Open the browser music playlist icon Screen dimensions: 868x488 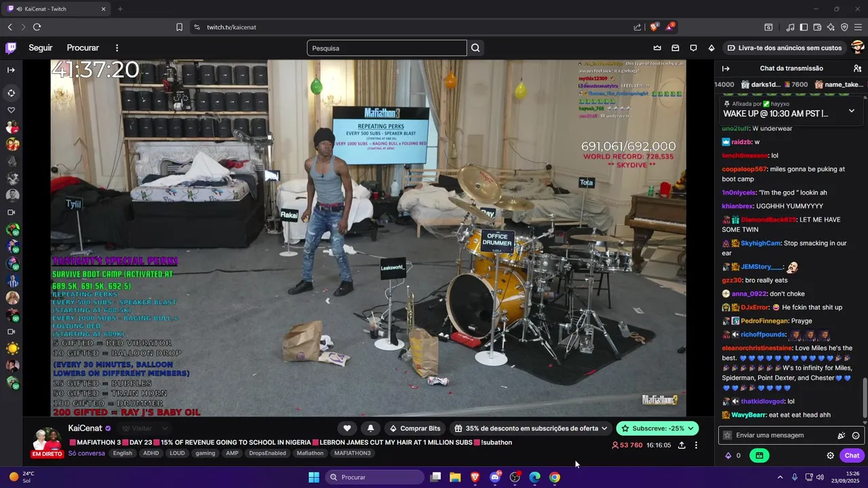coord(790,27)
